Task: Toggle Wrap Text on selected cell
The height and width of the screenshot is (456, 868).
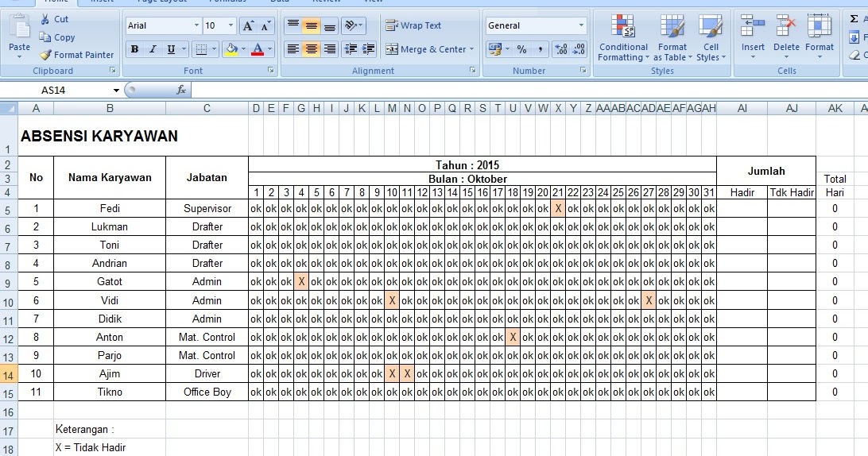Action: pyautogui.click(x=413, y=25)
